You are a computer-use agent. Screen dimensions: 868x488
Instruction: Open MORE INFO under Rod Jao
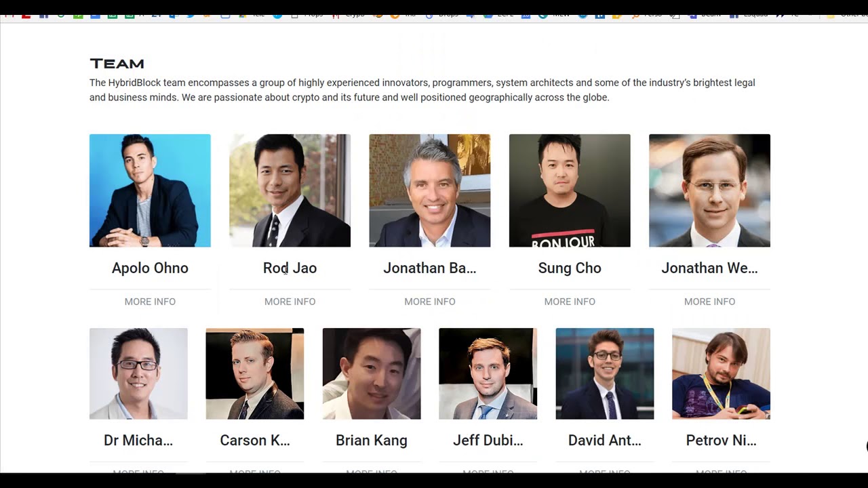point(290,302)
